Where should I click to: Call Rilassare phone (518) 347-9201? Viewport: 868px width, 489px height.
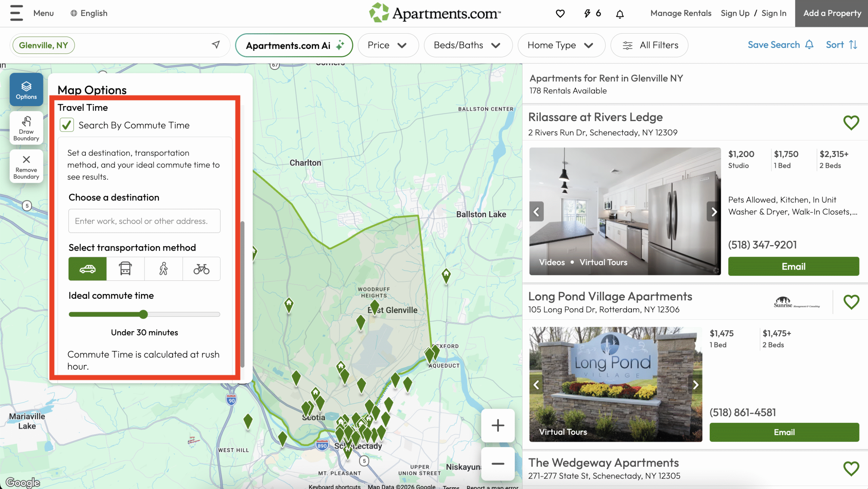coord(762,245)
